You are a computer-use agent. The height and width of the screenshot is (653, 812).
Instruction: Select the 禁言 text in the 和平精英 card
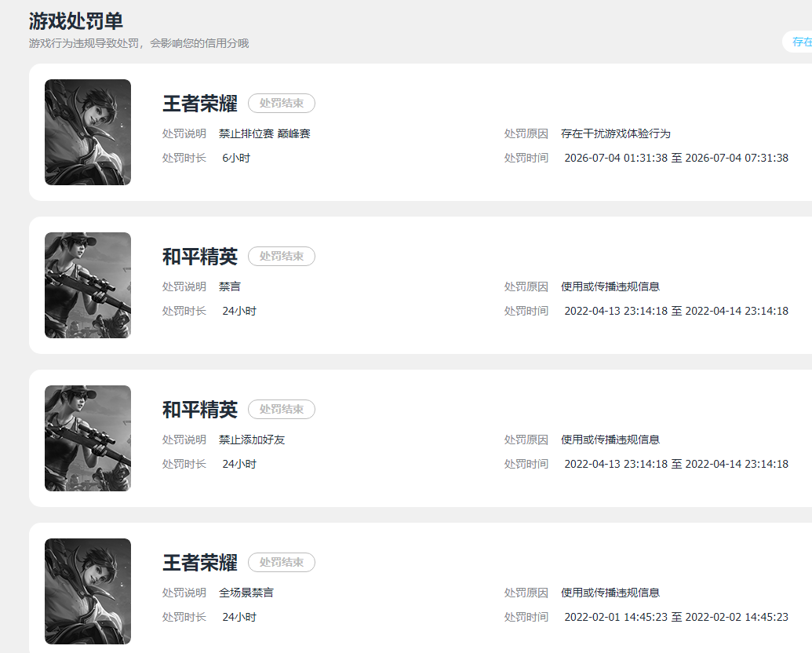(x=229, y=286)
